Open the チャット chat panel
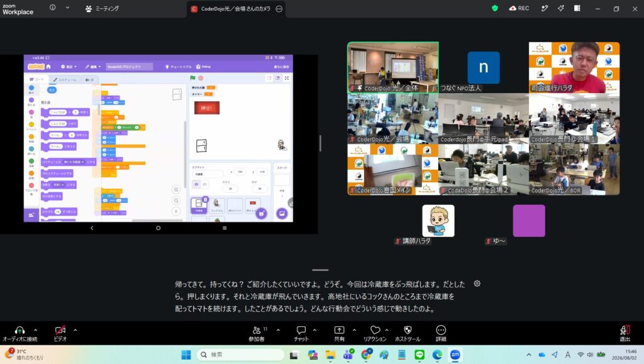This screenshot has width=644, height=364. [x=301, y=334]
